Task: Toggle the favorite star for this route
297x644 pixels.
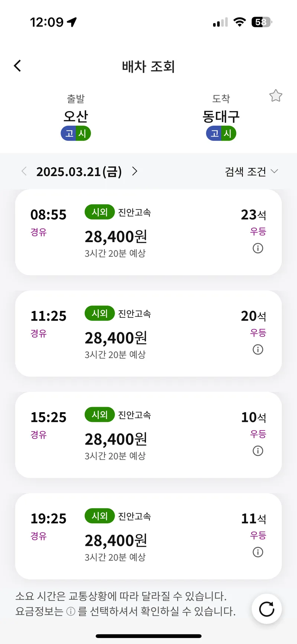Action: click(275, 96)
